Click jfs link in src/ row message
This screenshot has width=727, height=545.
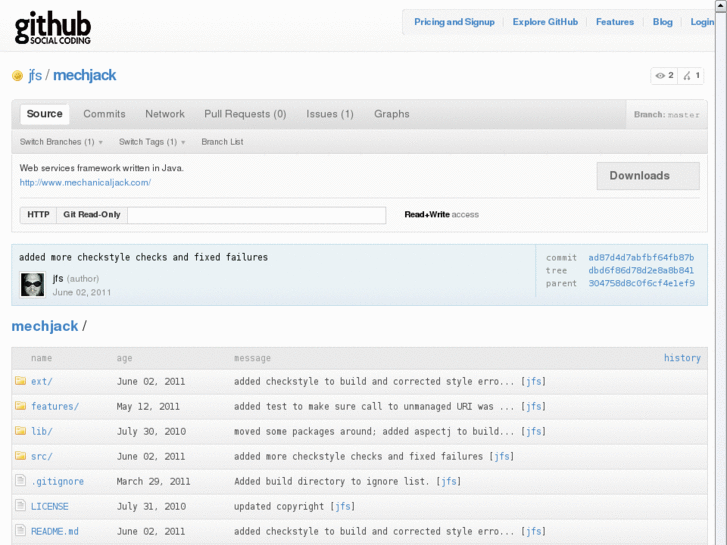click(x=502, y=456)
